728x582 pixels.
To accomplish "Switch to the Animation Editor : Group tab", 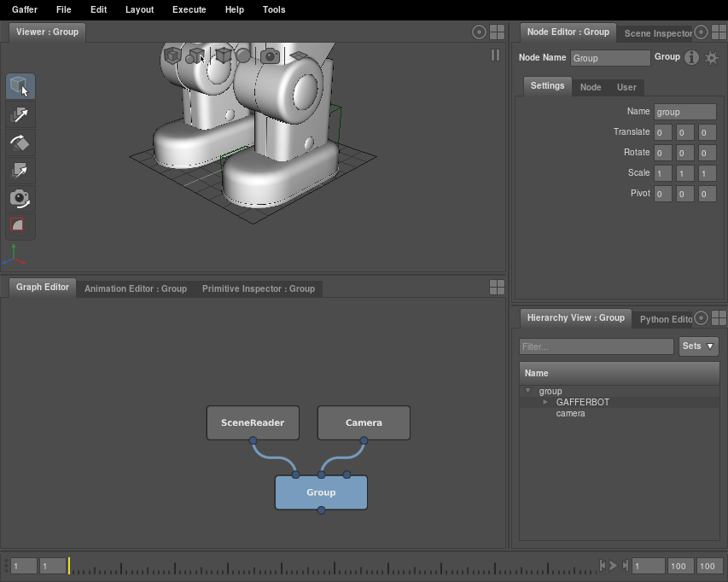I will (x=136, y=288).
